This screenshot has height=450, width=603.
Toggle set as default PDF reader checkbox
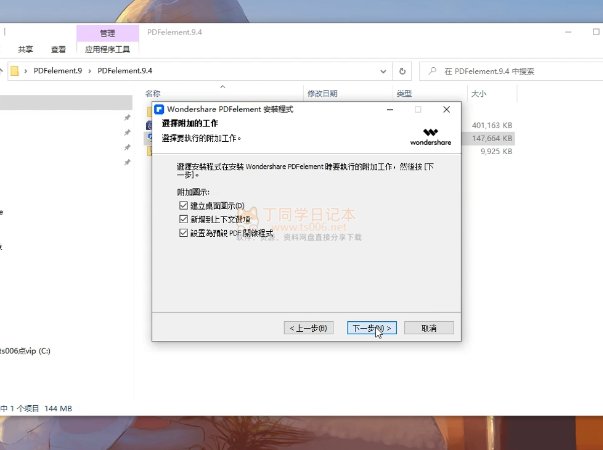(183, 233)
